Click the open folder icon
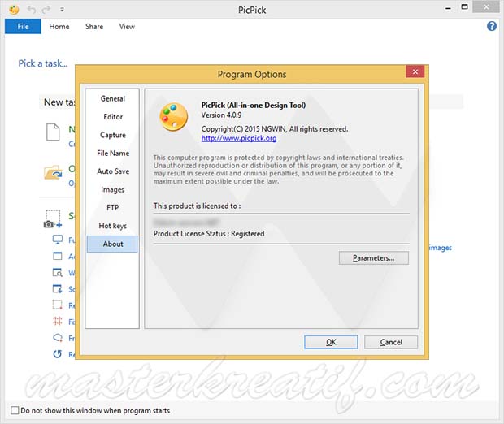Viewport: 504px width, 424px height. click(x=53, y=172)
